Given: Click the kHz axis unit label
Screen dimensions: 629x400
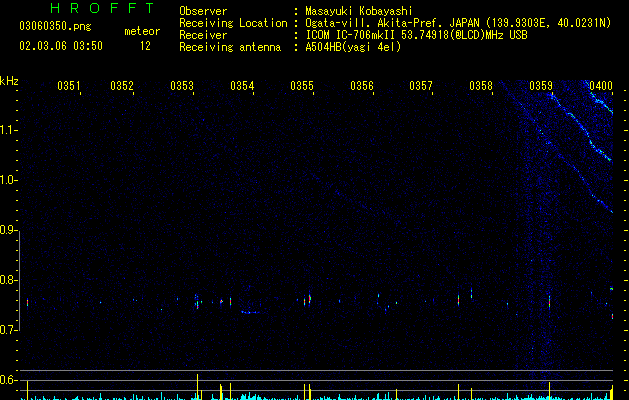Looking at the screenshot, I should coord(9,81).
